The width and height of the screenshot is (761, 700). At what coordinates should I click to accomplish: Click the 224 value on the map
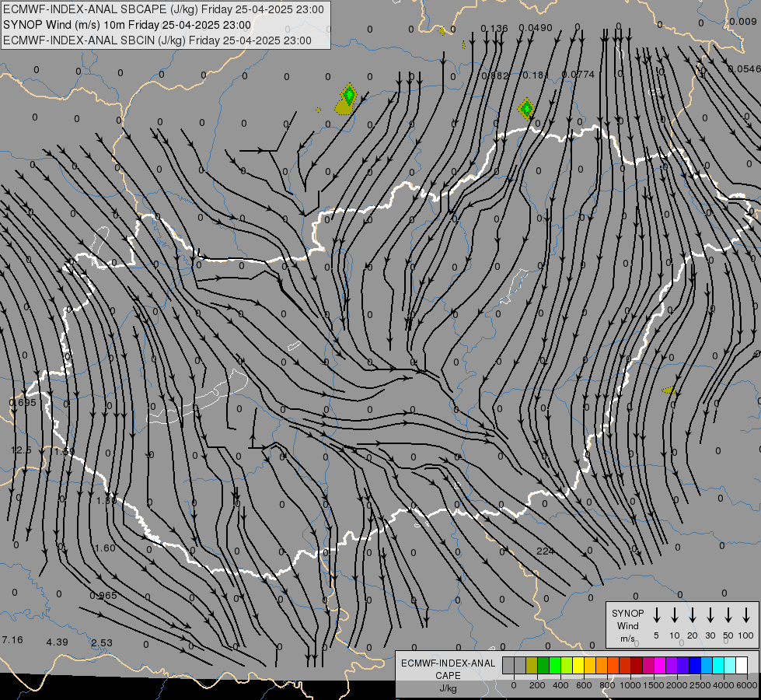tap(545, 551)
